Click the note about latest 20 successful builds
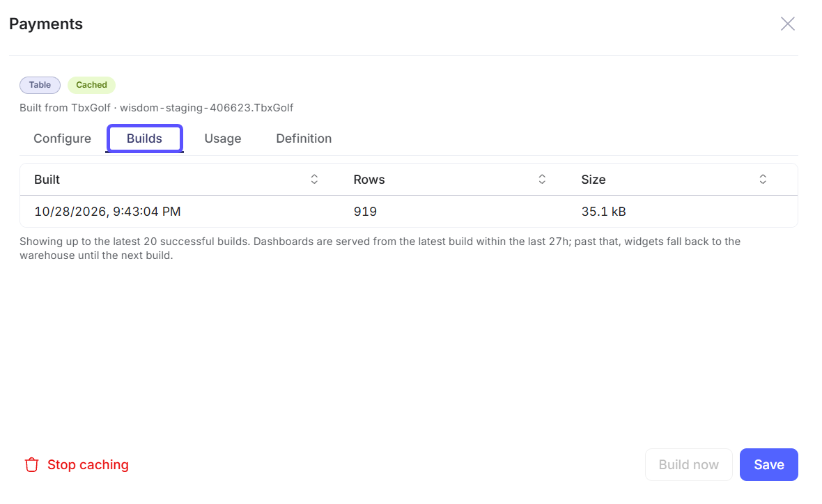This screenshot has height=504, width=822. point(380,249)
